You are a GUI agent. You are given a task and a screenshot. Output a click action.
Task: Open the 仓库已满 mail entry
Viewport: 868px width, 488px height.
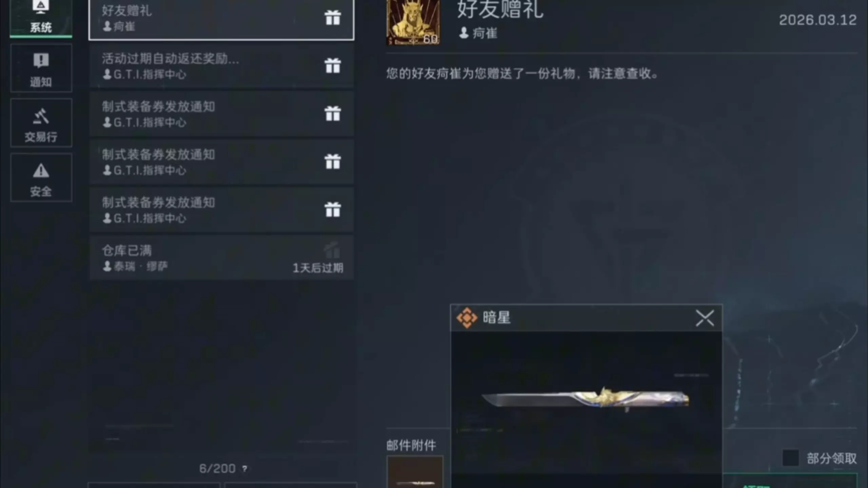221,258
